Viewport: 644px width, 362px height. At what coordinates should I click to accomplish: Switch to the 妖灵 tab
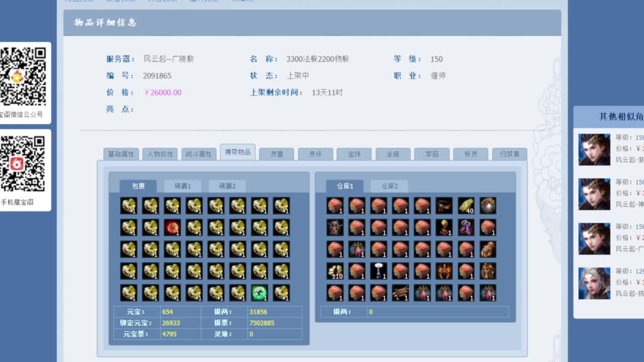[x=471, y=154]
